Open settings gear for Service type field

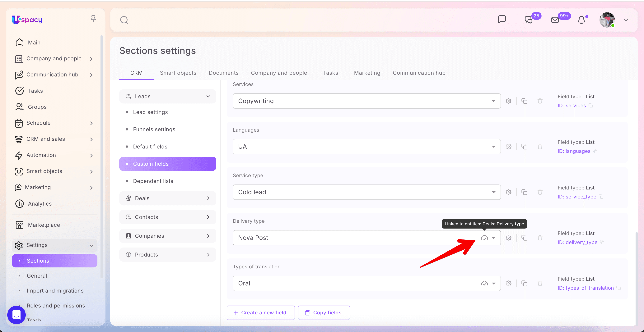click(x=508, y=192)
